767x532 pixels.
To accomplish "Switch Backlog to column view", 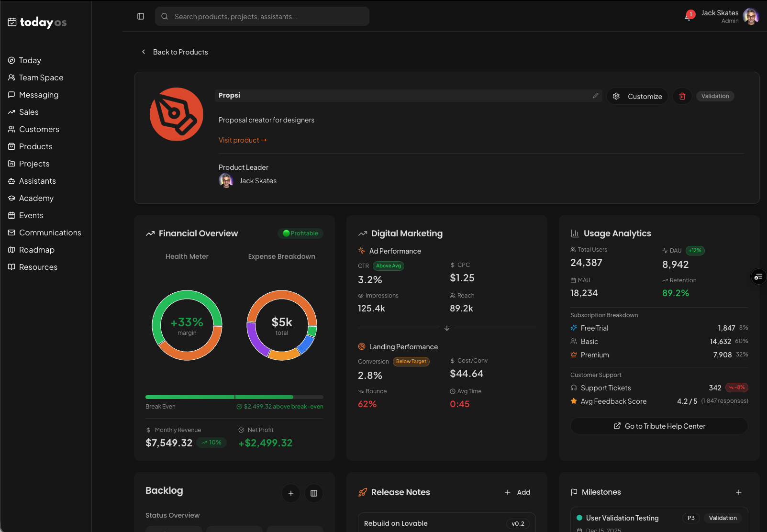I will click(x=314, y=493).
